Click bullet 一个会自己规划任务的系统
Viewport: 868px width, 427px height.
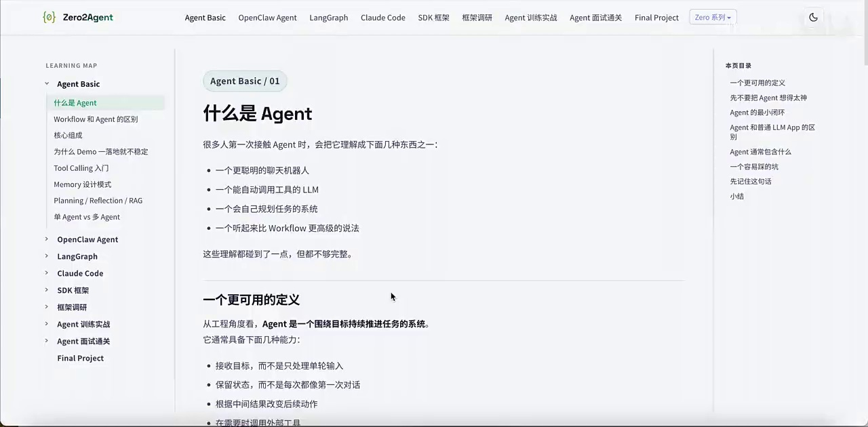pos(267,209)
